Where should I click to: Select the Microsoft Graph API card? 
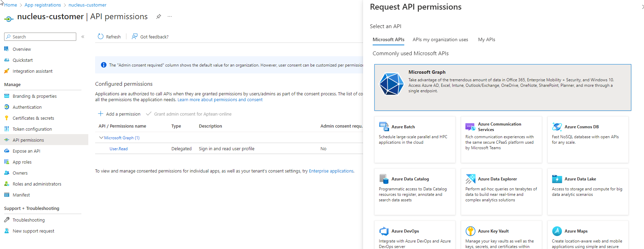click(x=502, y=87)
